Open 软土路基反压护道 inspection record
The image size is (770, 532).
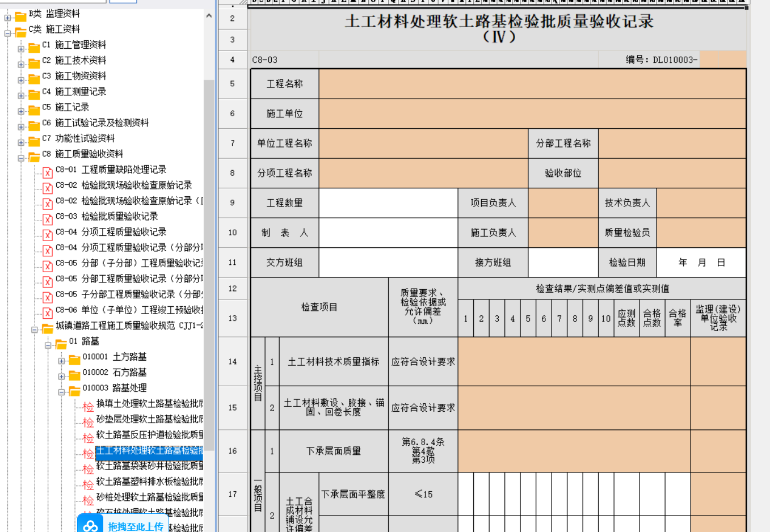(x=149, y=434)
